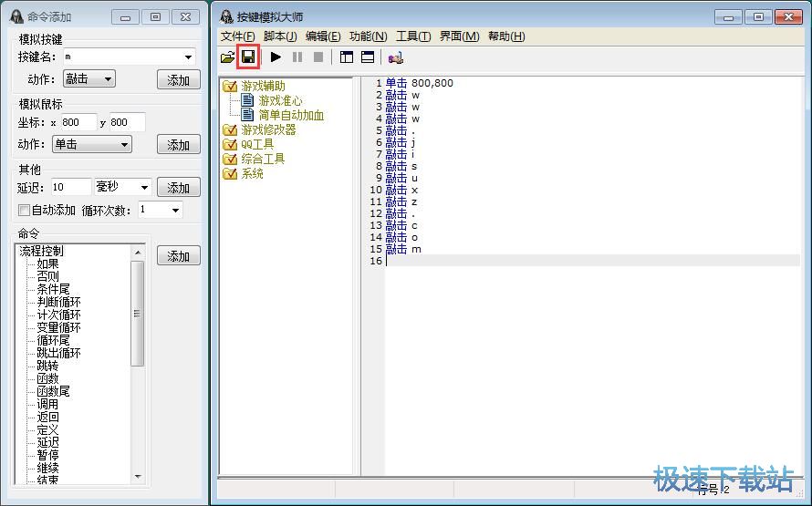Select 返回 command in list
This screenshot has width=812, height=506.
47,417
